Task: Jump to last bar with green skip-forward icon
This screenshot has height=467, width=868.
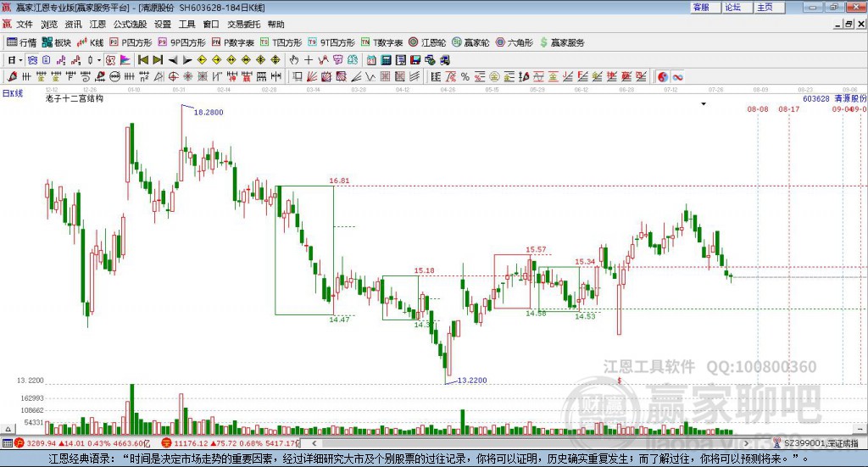Action: (158, 60)
